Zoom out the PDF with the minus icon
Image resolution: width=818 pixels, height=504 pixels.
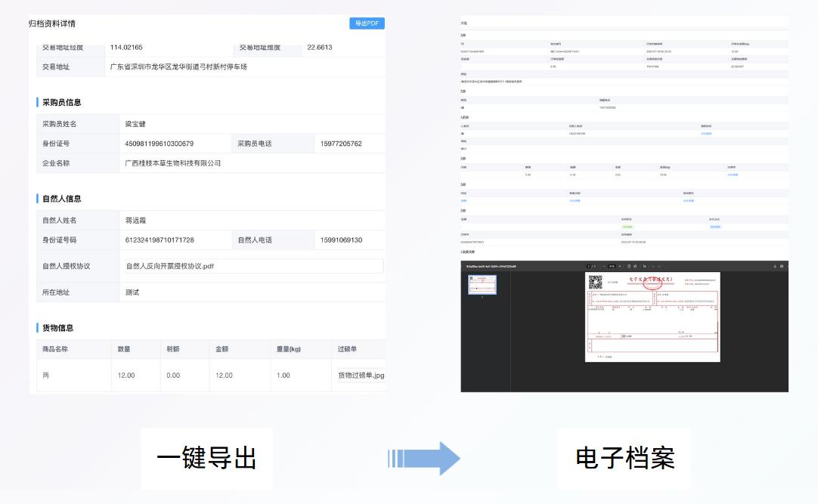tap(604, 266)
